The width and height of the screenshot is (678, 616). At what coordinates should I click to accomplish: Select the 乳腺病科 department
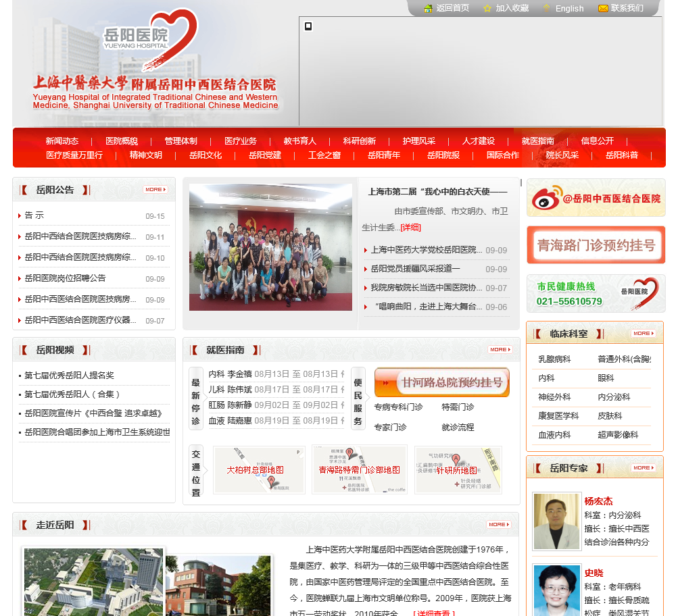pyautogui.click(x=554, y=359)
